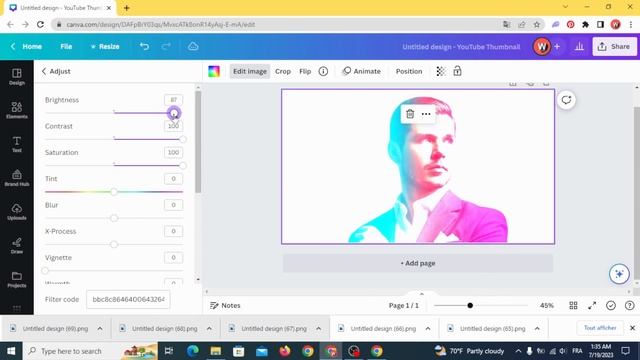Image resolution: width=640 pixels, height=360 pixels.
Task: Click the cloud save status icon
Action: 193,46
